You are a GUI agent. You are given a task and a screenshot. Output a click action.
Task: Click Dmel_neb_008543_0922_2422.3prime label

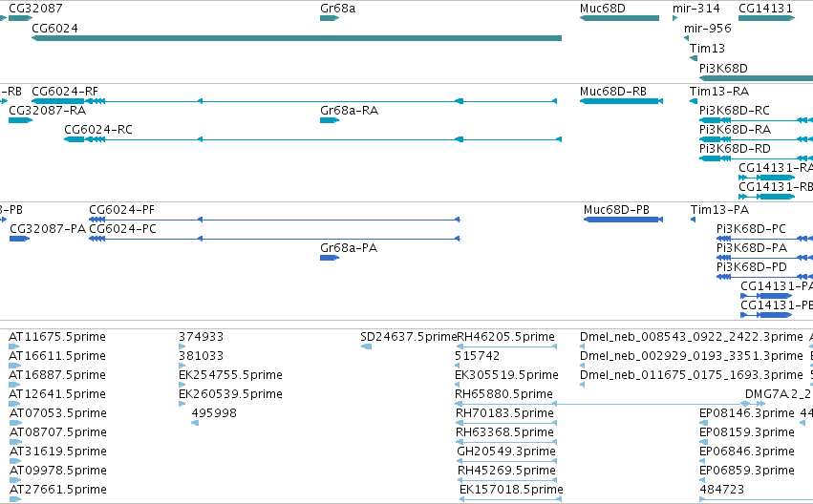691,337
